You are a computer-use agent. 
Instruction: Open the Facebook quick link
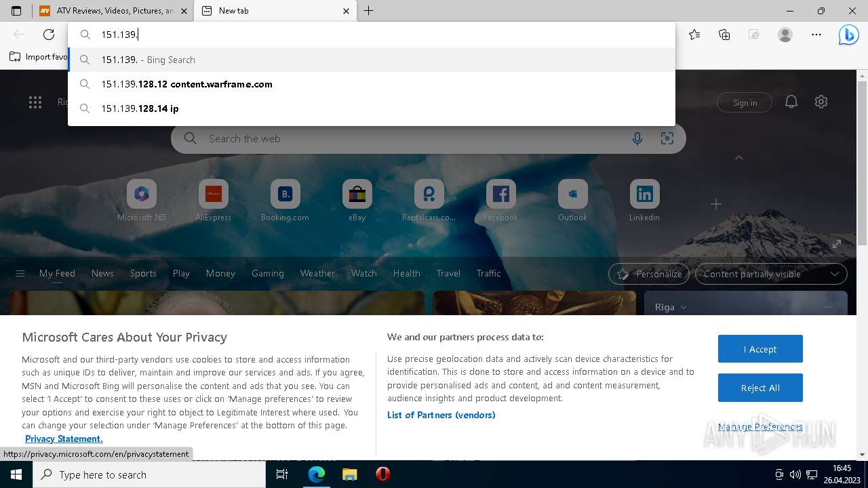(x=501, y=201)
